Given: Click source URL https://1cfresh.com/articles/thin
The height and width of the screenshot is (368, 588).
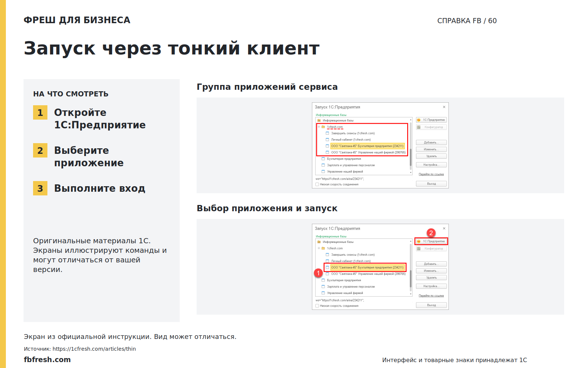Looking at the screenshot, I should (94, 349).
